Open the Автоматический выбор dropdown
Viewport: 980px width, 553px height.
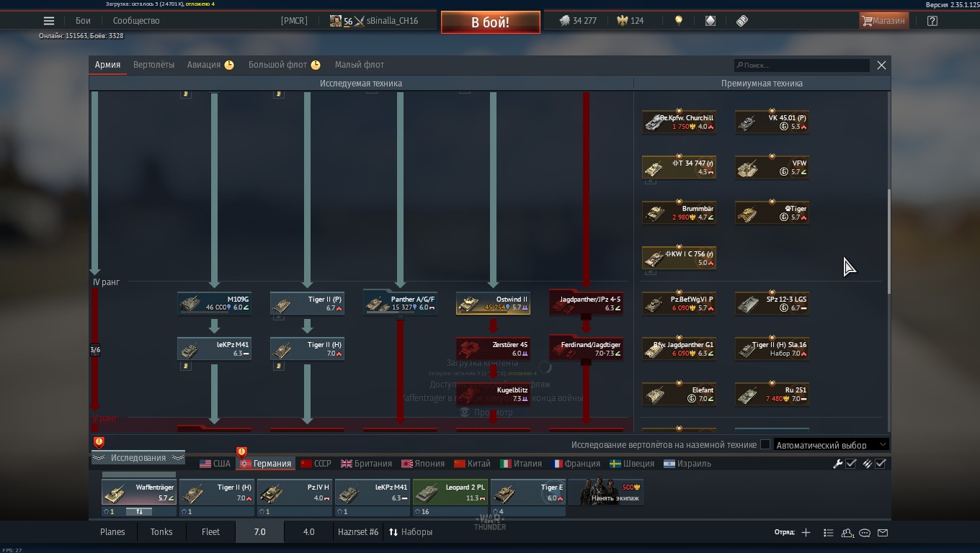coord(832,445)
